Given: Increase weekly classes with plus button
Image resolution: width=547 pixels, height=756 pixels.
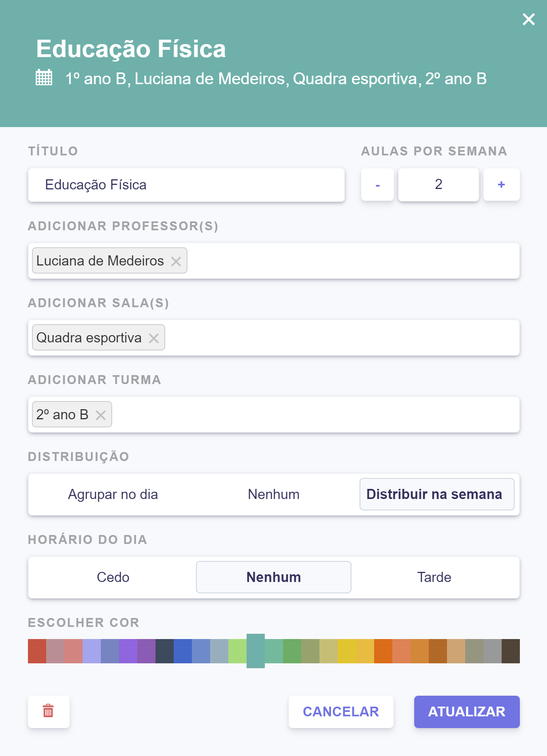Looking at the screenshot, I should pyautogui.click(x=501, y=185).
